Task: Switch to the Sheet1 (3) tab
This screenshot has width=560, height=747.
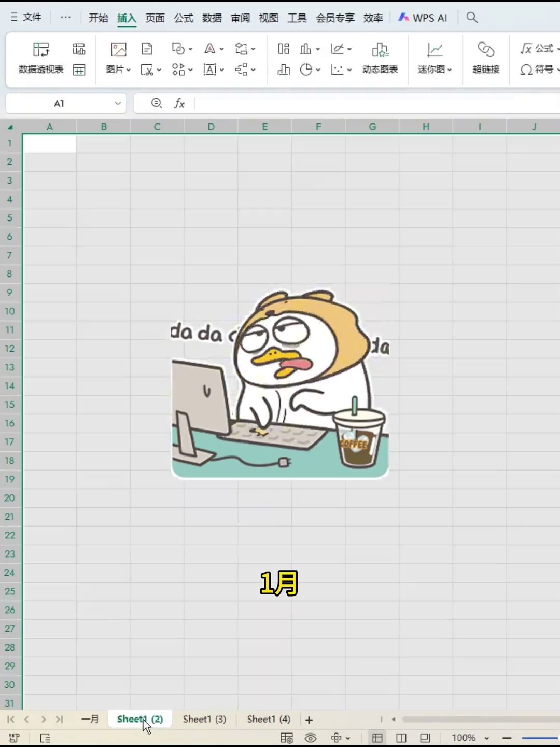Action: [x=204, y=719]
